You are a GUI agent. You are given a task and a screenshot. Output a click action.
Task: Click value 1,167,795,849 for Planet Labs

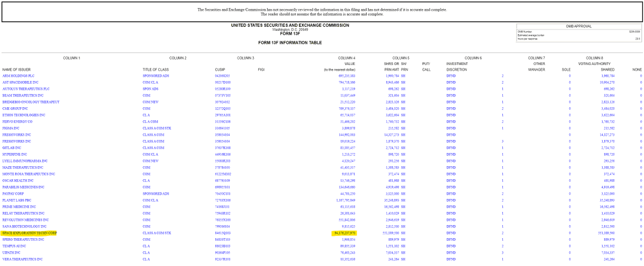(x=345, y=200)
